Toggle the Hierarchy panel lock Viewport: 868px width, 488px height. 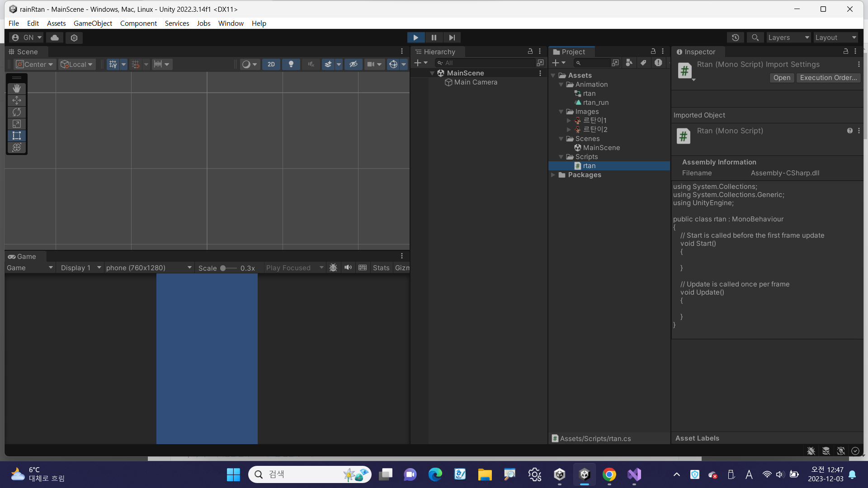click(530, 52)
